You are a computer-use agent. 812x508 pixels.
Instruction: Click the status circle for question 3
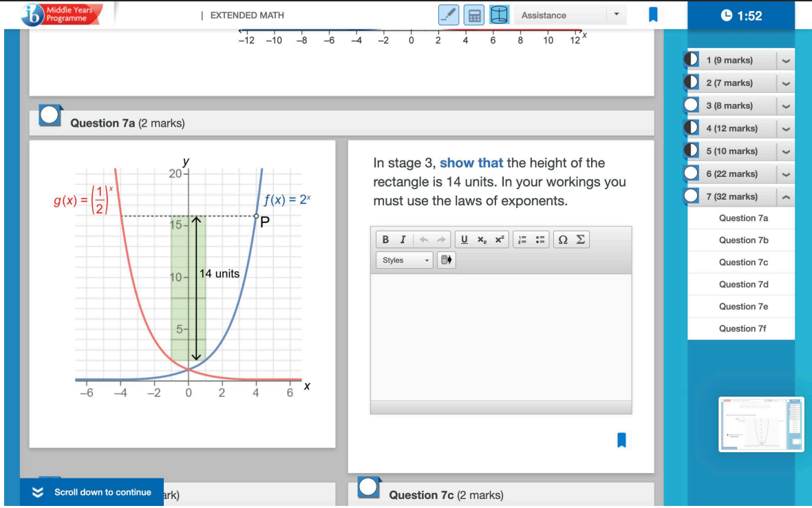(691, 105)
